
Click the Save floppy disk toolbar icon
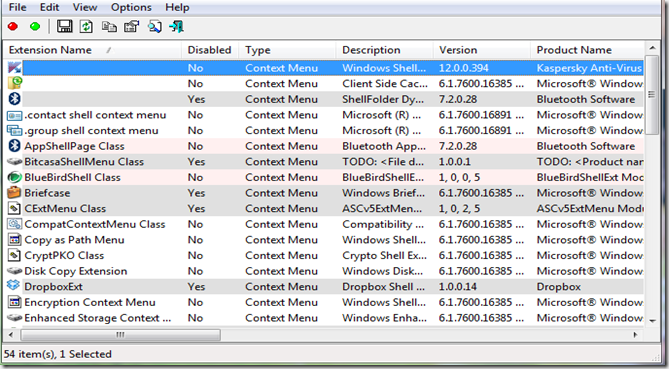(x=64, y=27)
